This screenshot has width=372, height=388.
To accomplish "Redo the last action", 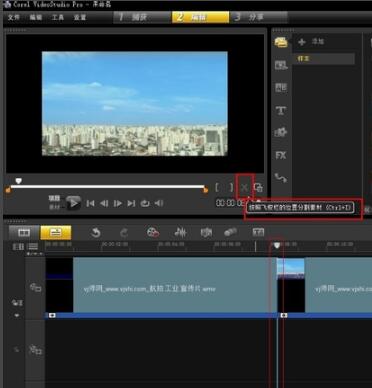I will coord(124,232).
